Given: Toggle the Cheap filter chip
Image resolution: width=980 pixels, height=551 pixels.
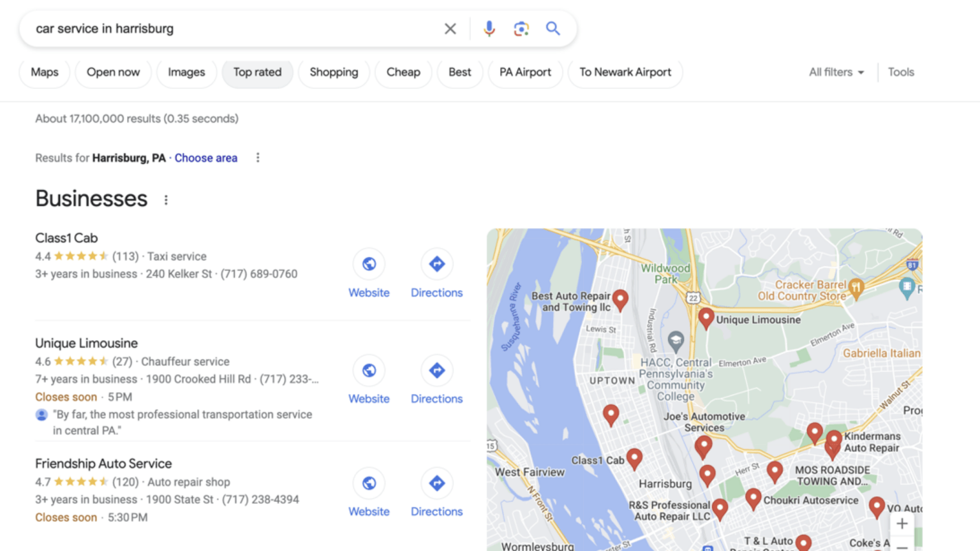Looking at the screenshot, I should point(403,72).
